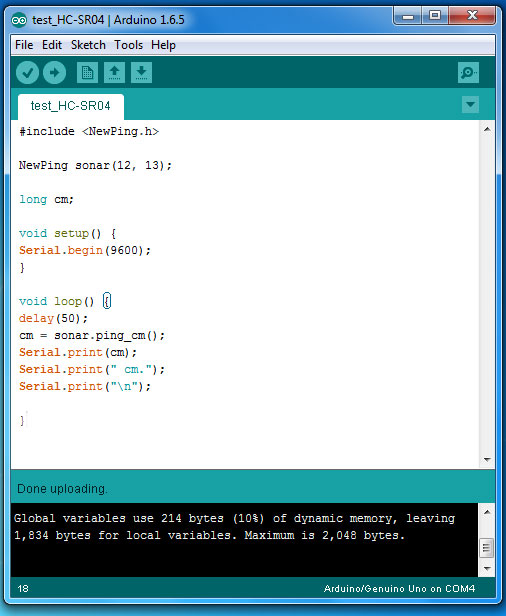Click the Serial.print("\n") line
Viewport: 506px width, 616px height.
(85, 387)
